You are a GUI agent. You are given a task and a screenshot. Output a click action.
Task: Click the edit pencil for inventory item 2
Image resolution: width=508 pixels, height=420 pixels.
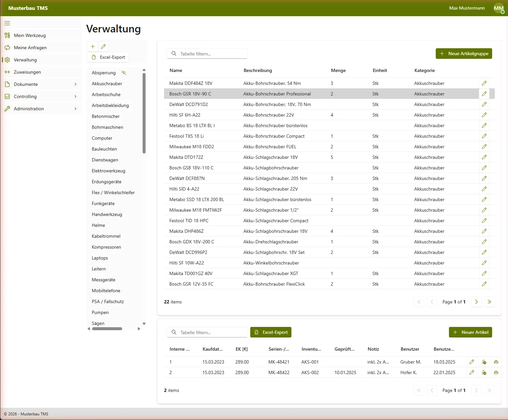click(x=471, y=372)
